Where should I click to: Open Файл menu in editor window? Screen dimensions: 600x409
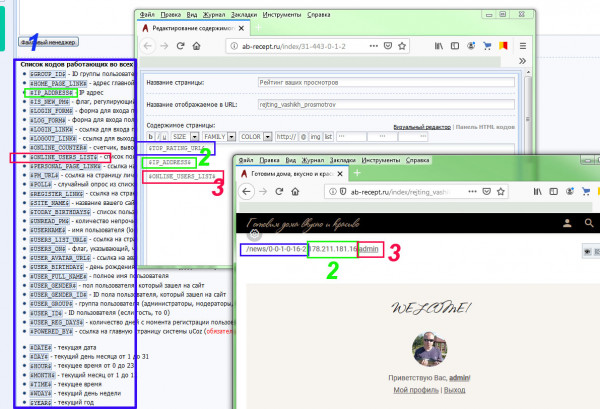[147, 15]
